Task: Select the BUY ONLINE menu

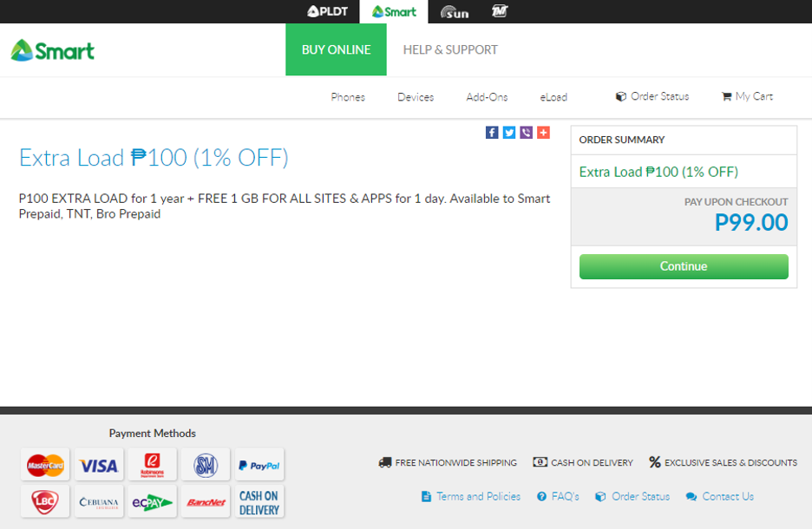Action: pos(336,49)
